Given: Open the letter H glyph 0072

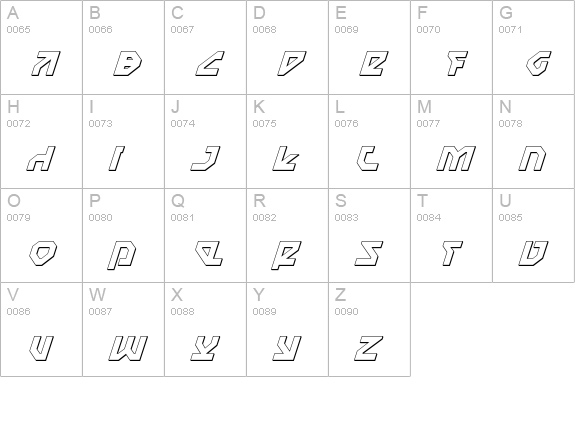Looking at the screenshot, I should (x=41, y=141).
